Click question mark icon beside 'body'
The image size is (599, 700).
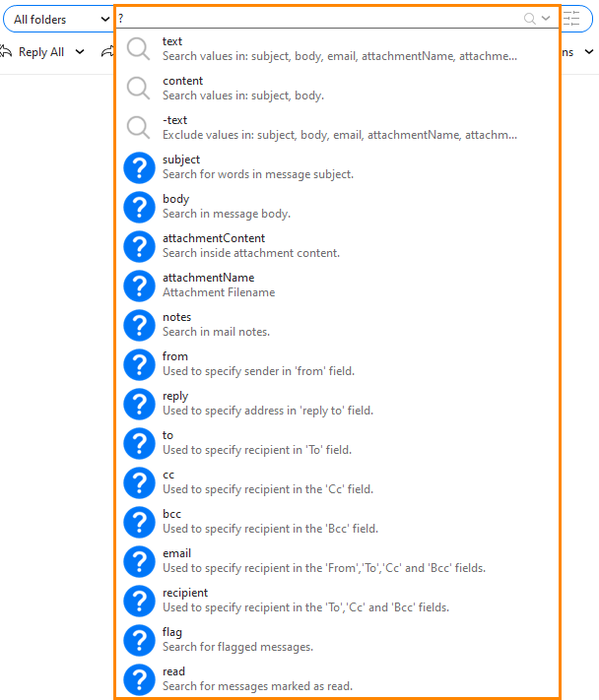point(139,207)
